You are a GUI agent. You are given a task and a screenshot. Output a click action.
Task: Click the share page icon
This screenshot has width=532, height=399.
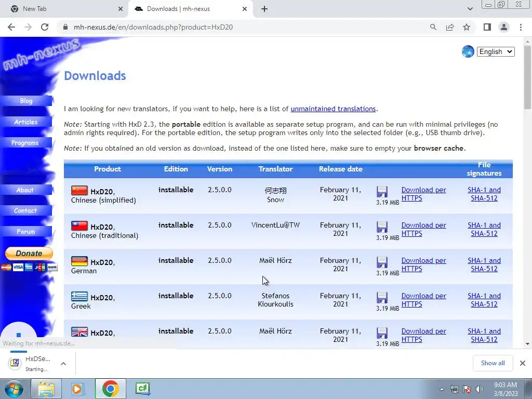click(x=450, y=27)
